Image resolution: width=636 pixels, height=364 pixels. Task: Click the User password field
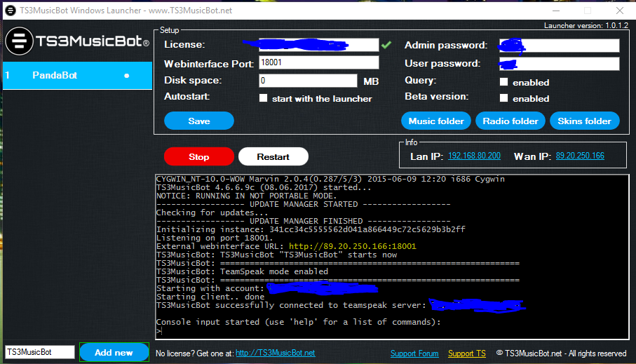click(560, 64)
